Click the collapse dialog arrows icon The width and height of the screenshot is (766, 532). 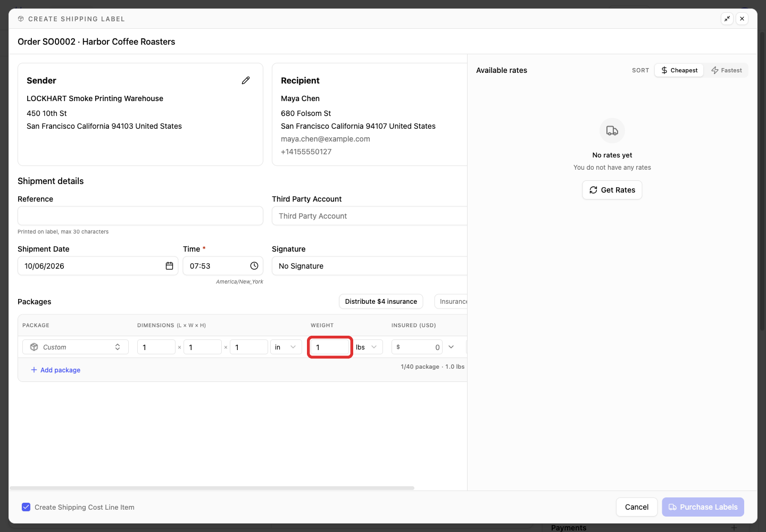coord(727,19)
